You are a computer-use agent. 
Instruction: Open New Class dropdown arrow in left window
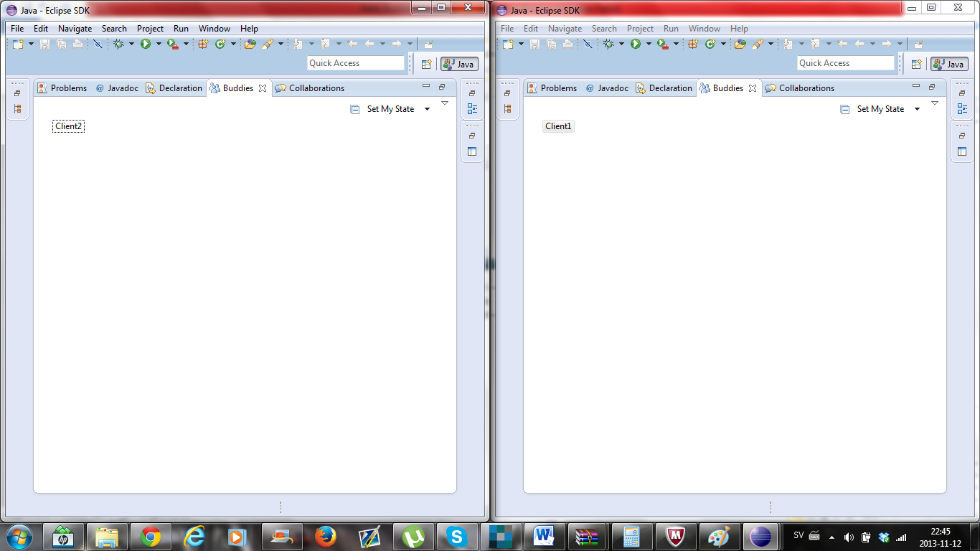(233, 44)
